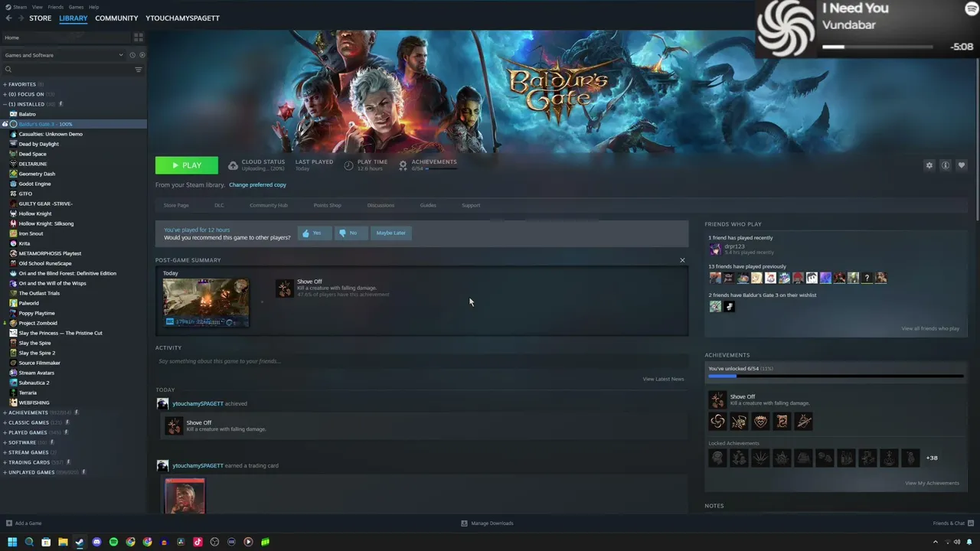Open the Help menu
The image size is (980, 551).
pos(93,7)
